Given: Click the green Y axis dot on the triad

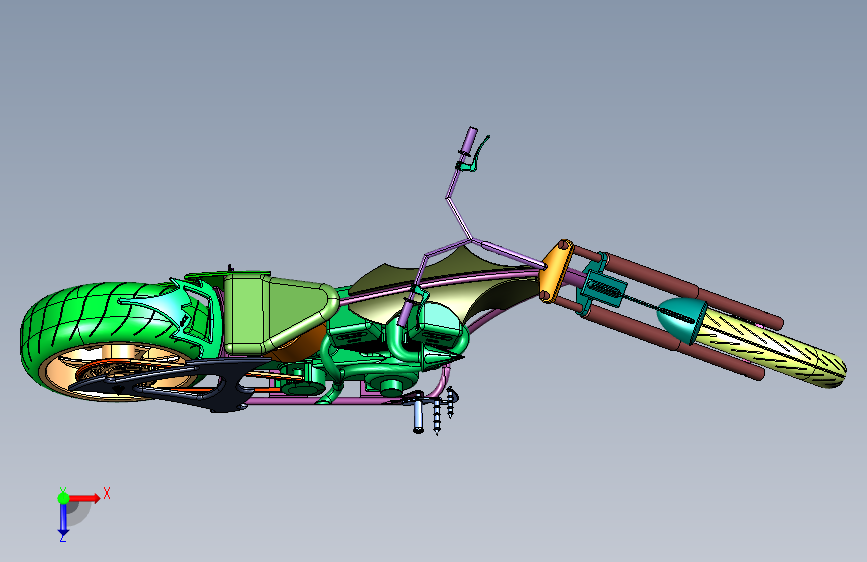Looking at the screenshot, I should tap(63, 498).
